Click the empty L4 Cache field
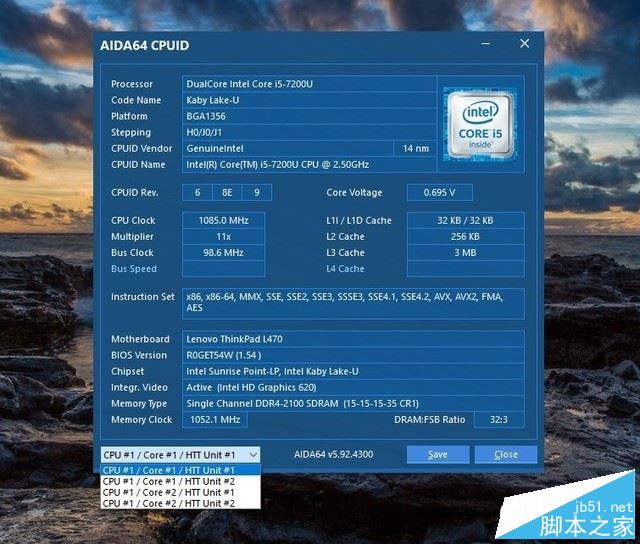 coord(465,269)
